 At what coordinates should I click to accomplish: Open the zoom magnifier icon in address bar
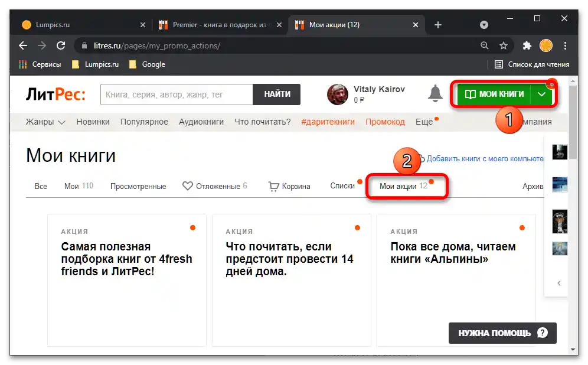(x=485, y=45)
